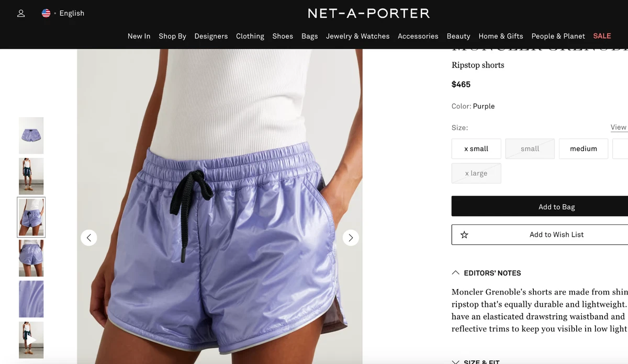Viewport: 628px width, 364px height.
Task: Open the English language selector
Action: point(72,13)
